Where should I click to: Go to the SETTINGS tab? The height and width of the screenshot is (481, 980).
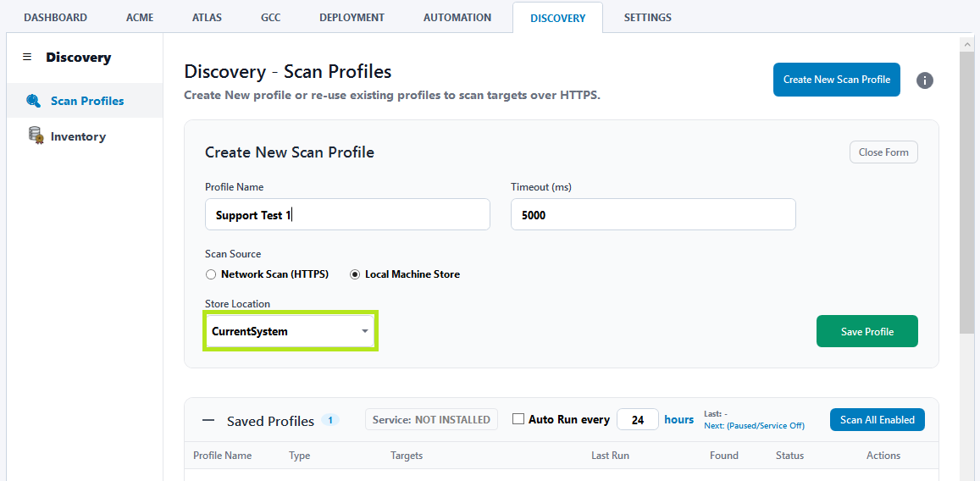[647, 18]
